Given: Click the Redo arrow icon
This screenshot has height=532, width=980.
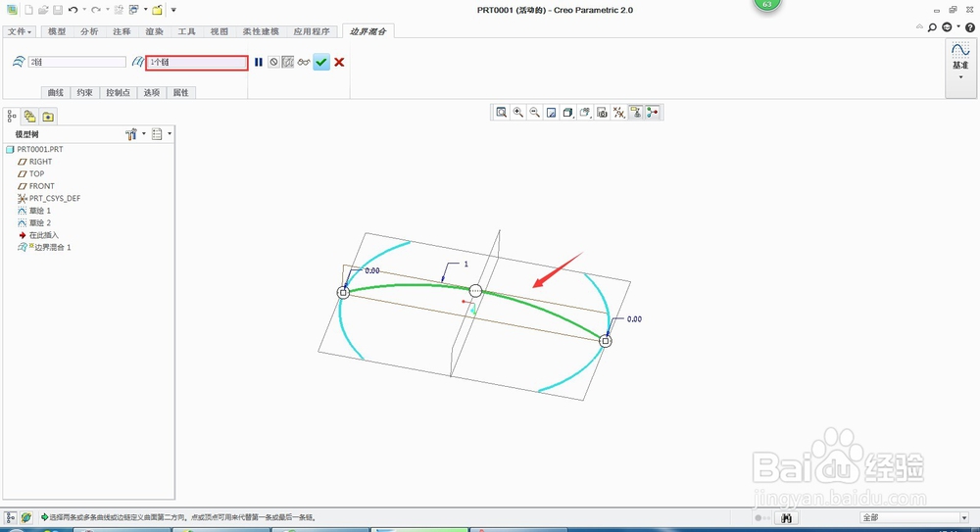Looking at the screenshot, I should click(x=96, y=10).
